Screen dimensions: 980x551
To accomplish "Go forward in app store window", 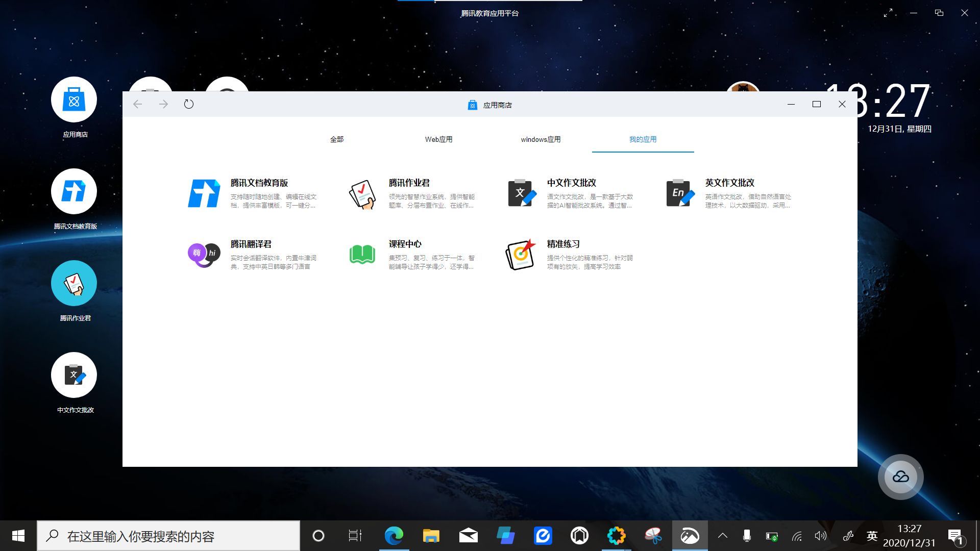I will coord(163,104).
